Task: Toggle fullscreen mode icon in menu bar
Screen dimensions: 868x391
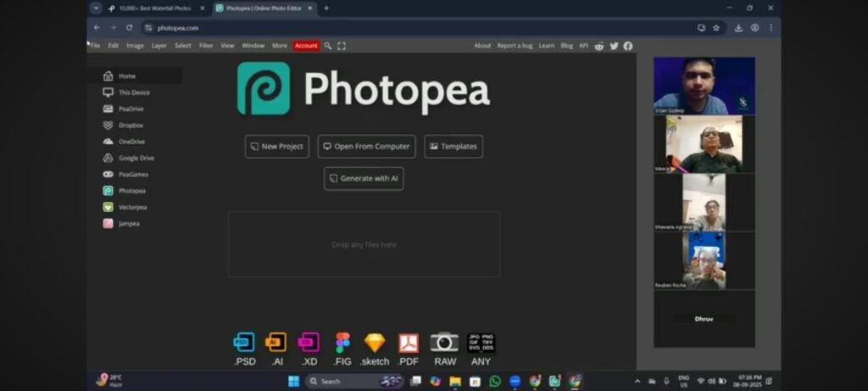Action: click(x=342, y=46)
